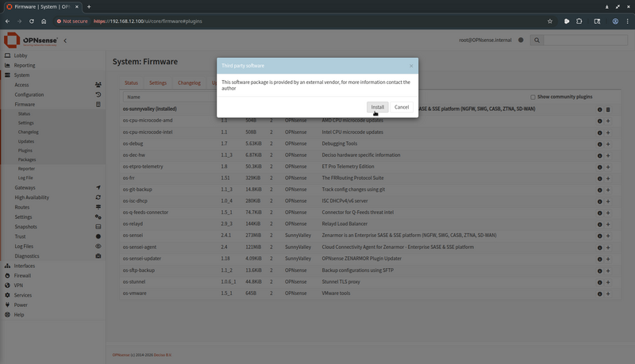Open the Changelog tab
The image size is (635, 364).
coord(189,83)
